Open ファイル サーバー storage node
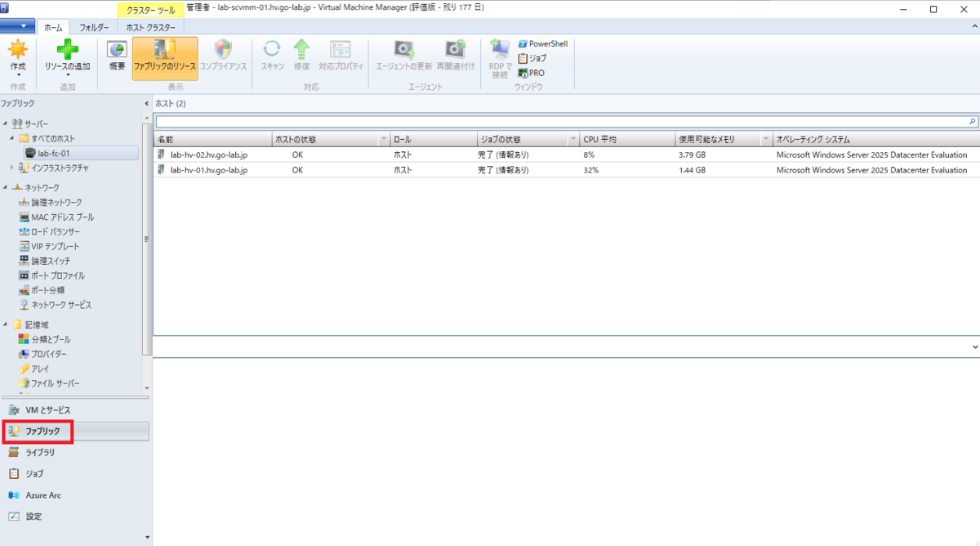This screenshot has height=546, width=980. (x=49, y=383)
